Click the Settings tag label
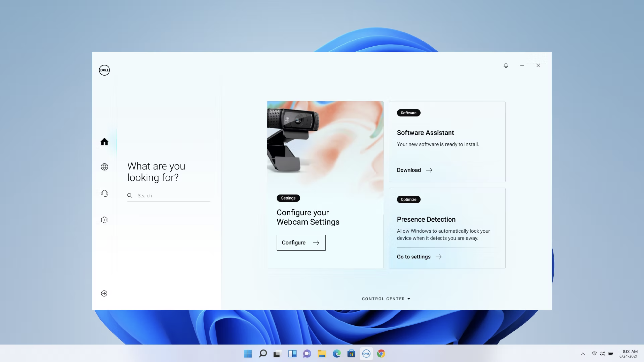This screenshot has height=362, width=644. (288, 198)
